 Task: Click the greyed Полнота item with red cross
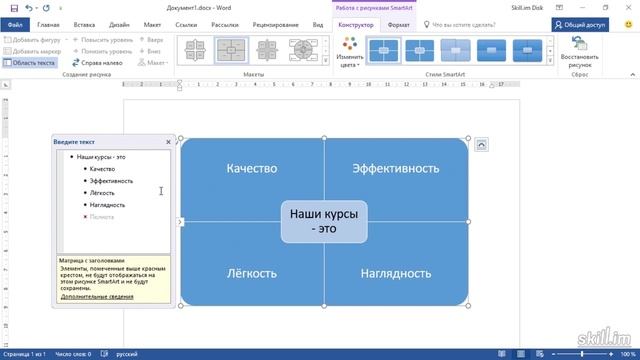pyautogui.click(x=102, y=217)
